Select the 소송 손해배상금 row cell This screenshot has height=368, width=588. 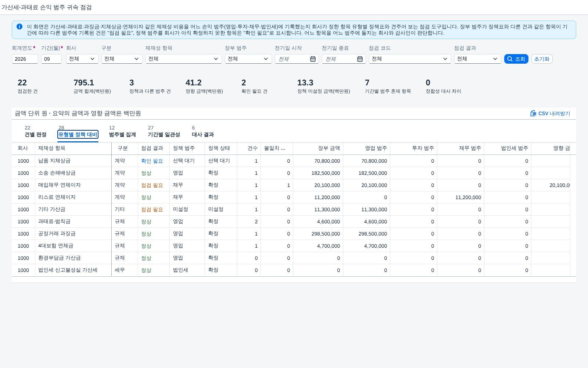(73, 173)
